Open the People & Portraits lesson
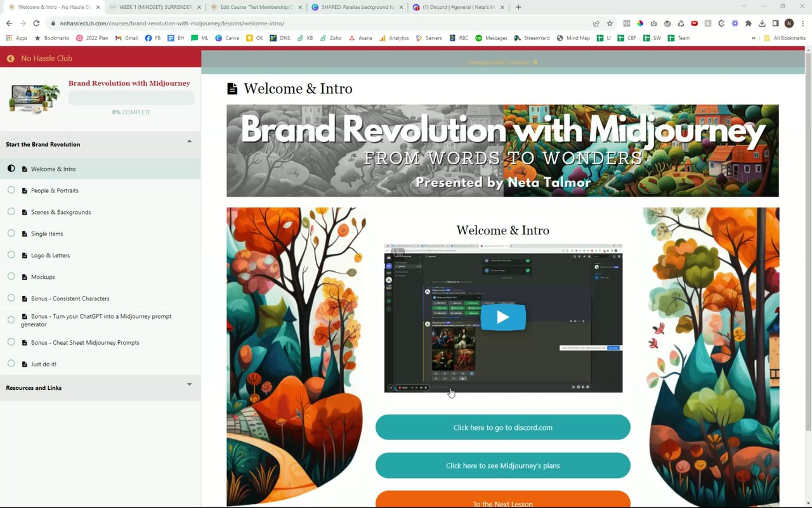 tap(55, 190)
